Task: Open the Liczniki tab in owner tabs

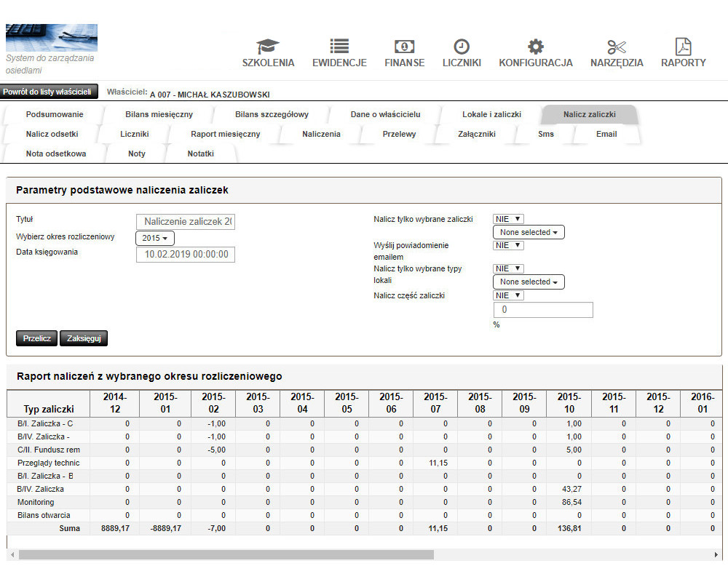Action: point(135,134)
